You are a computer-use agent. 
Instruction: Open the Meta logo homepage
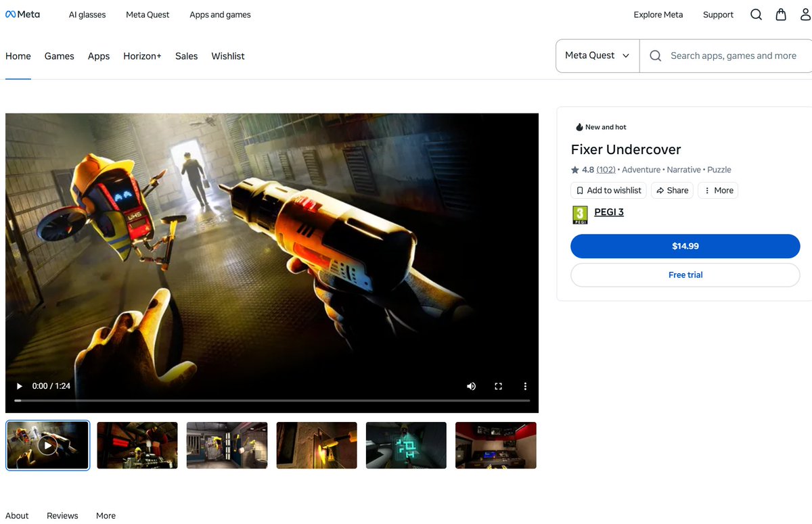[x=22, y=14]
